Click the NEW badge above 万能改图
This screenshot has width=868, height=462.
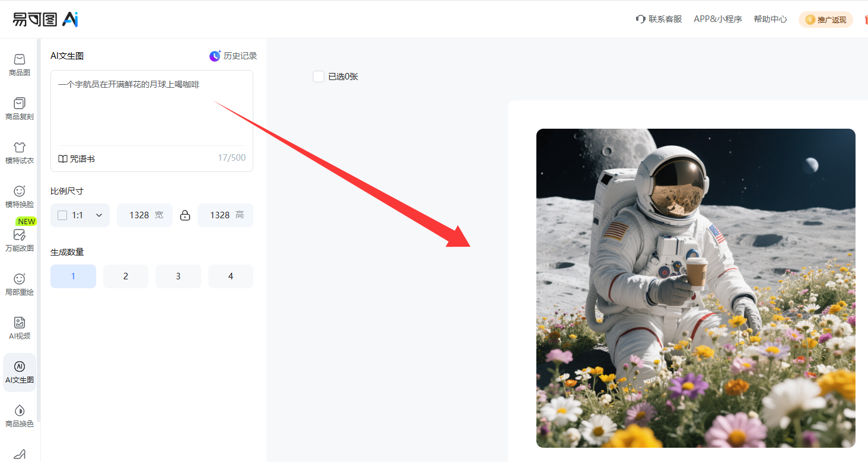pos(27,222)
